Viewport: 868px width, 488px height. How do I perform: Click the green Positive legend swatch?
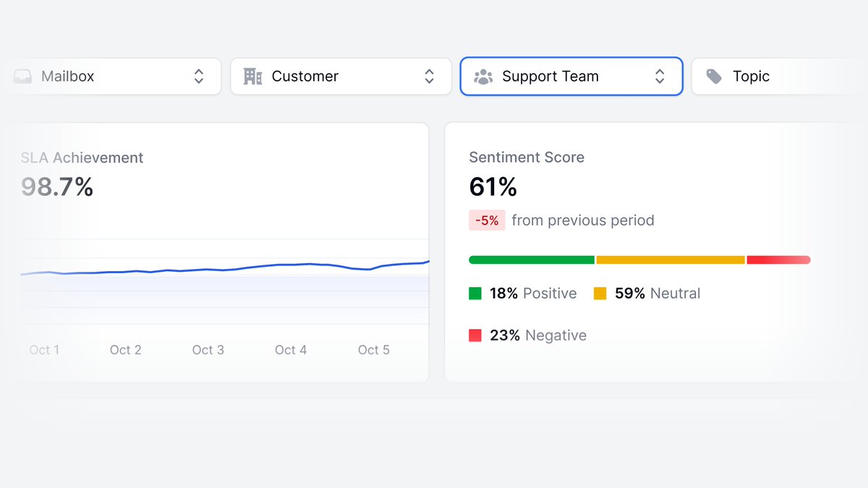pyautogui.click(x=475, y=294)
